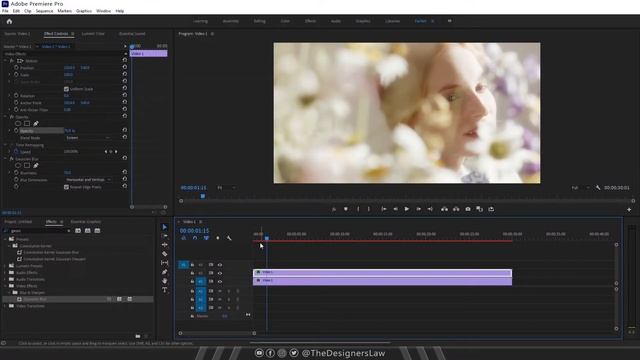The width and height of the screenshot is (640, 360).
Task: Toggle timeline Snap magnet icon
Action: [195, 238]
